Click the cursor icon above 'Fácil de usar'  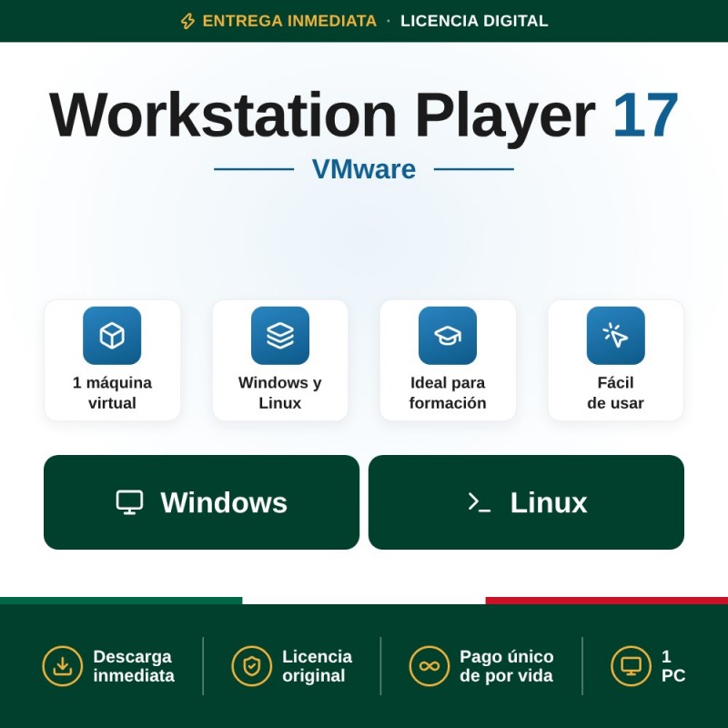616,335
